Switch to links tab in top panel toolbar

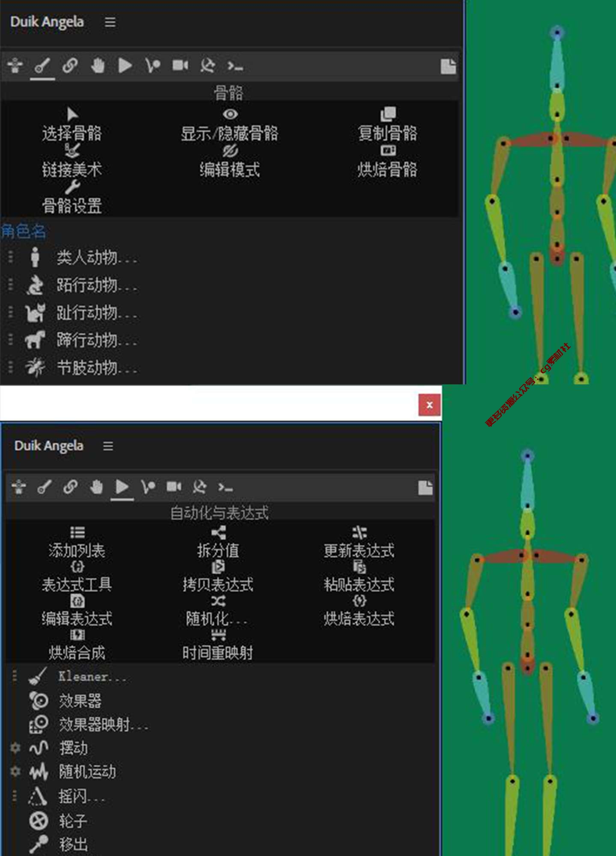click(x=70, y=66)
